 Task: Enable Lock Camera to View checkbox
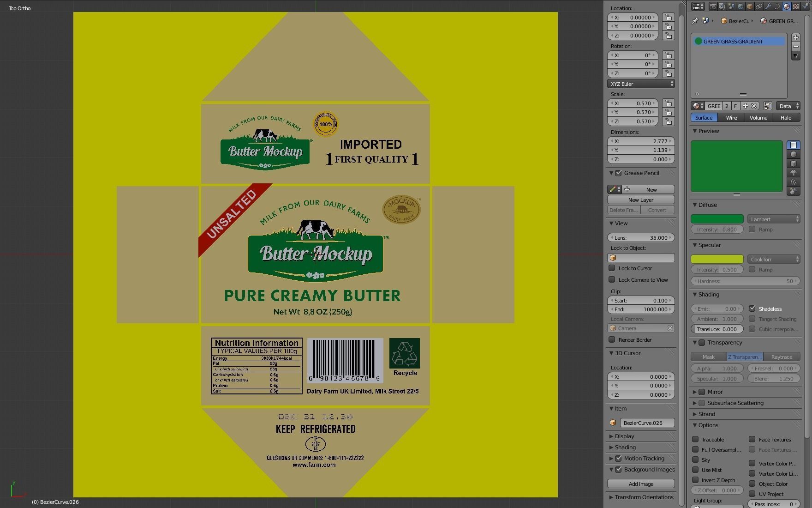tap(612, 279)
